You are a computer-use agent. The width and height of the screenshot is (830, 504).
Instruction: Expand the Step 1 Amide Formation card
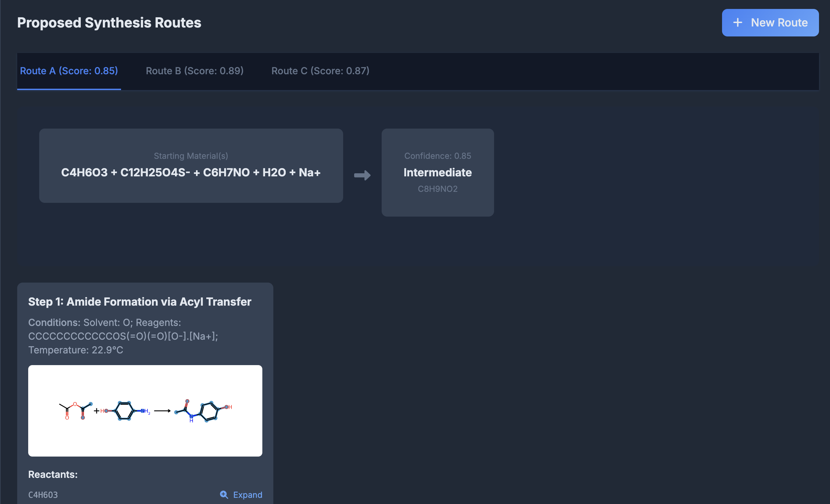pos(140,302)
